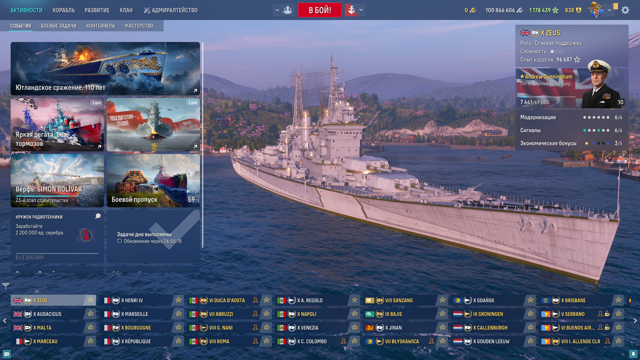Viewport: 640px width, 360px height.
Task: Open the settings gear in the top bar
Action: (625, 10)
